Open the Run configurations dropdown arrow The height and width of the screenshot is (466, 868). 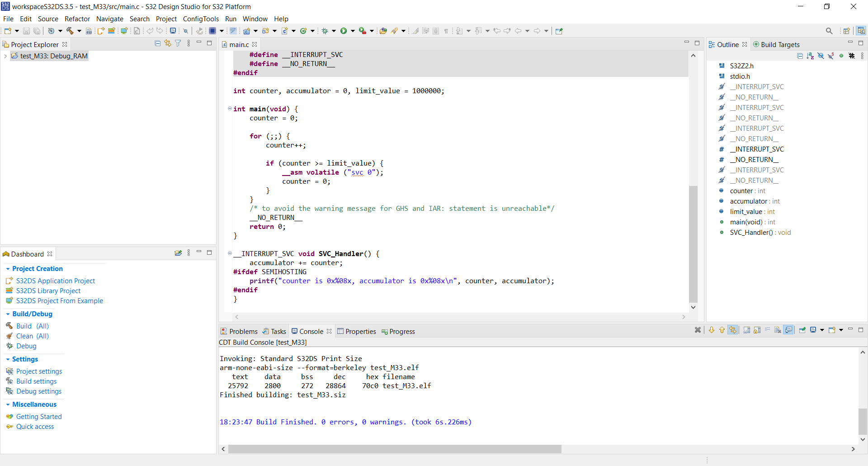point(353,31)
